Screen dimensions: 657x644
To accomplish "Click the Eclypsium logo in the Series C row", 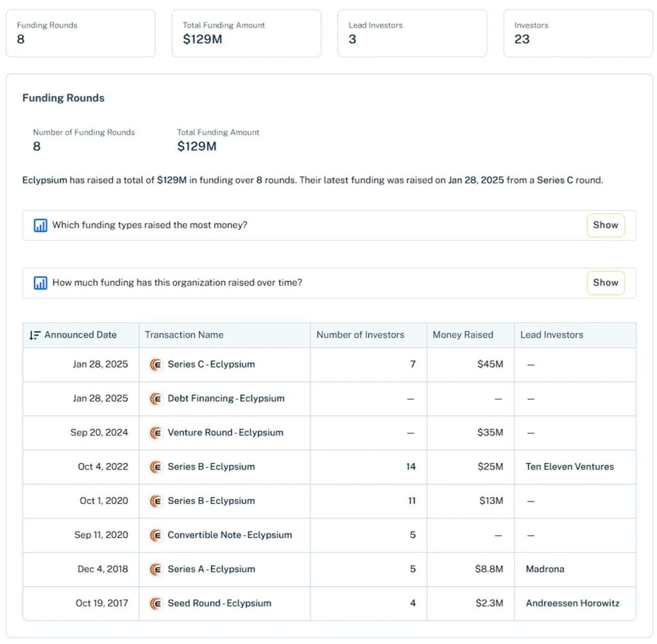I will point(156,364).
